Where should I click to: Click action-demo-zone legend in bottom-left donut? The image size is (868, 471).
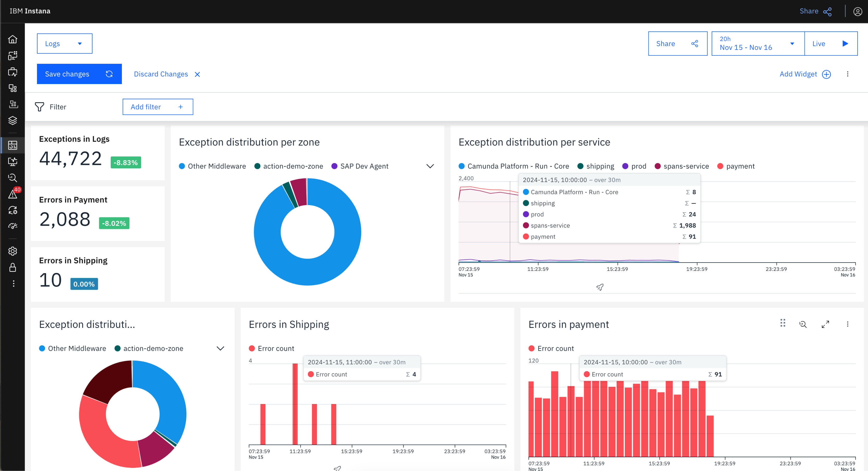pos(149,348)
